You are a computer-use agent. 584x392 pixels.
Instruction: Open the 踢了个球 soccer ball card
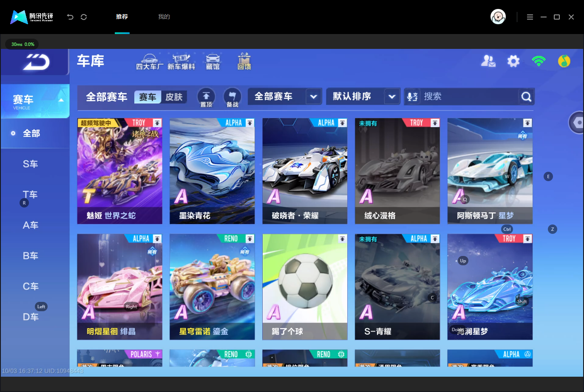coord(305,287)
